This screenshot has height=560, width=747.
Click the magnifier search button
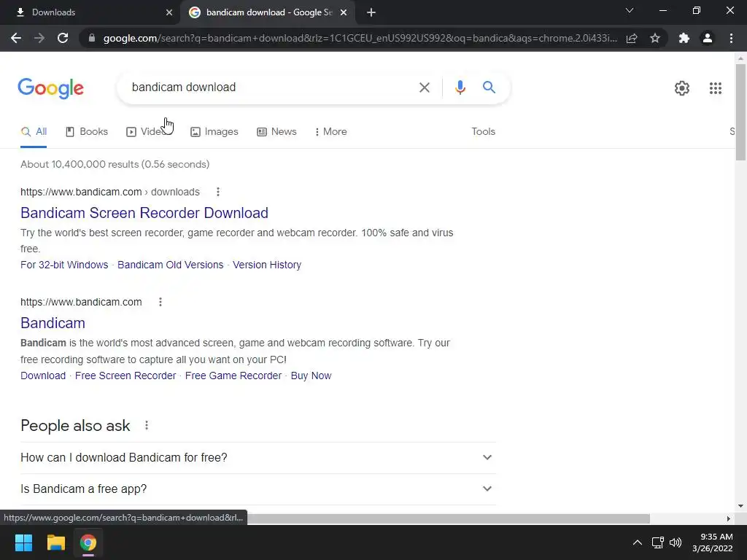tap(489, 87)
